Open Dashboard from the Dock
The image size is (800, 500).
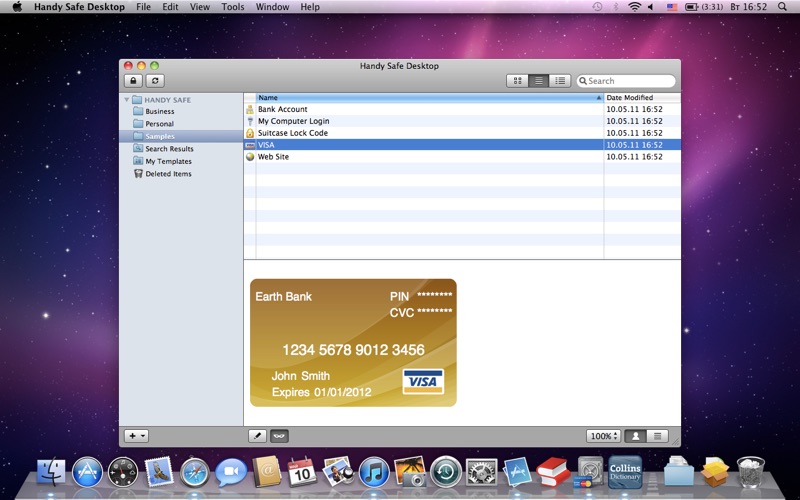tap(123, 472)
